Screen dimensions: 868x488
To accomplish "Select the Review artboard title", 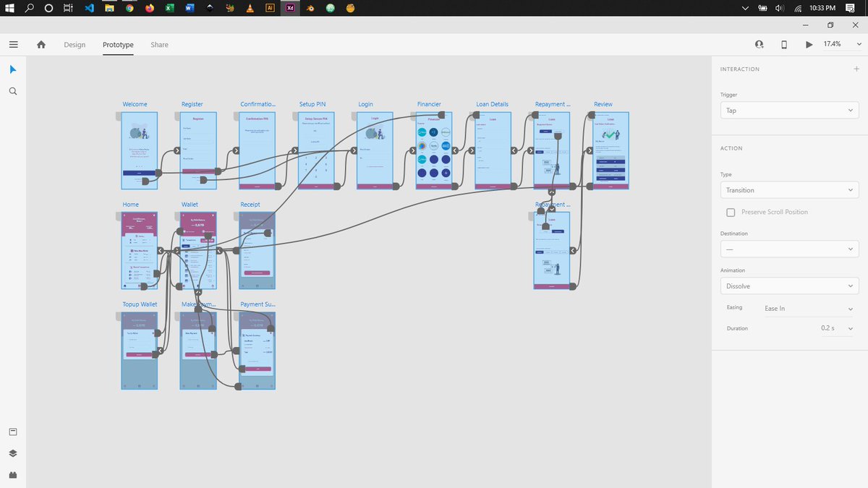I will (x=603, y=104).
